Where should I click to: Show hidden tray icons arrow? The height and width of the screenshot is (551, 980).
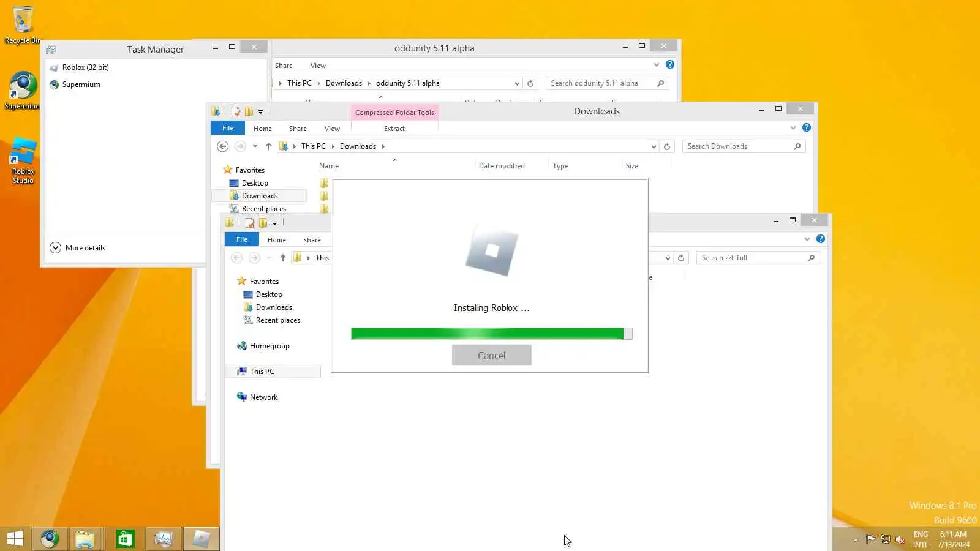856,539
